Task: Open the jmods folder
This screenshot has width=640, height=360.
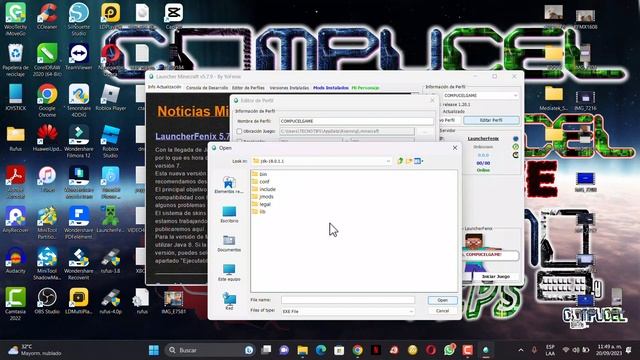Action: click(263, 197)
